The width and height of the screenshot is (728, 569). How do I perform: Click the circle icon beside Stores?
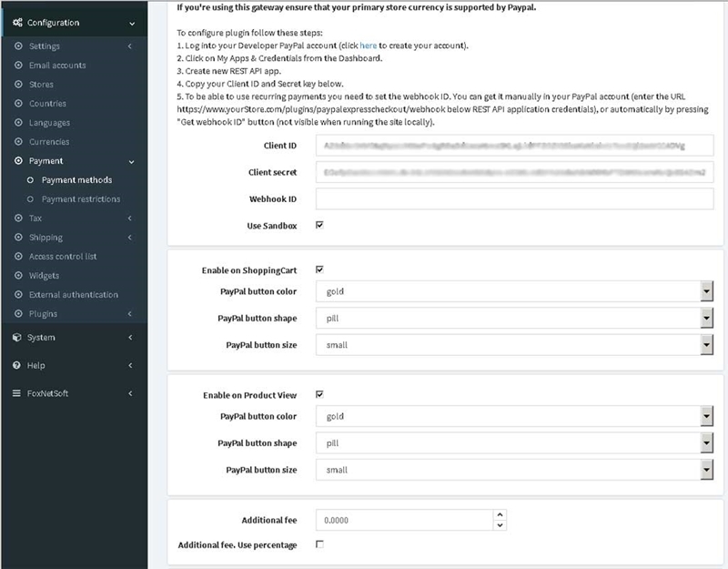(18, 84)
